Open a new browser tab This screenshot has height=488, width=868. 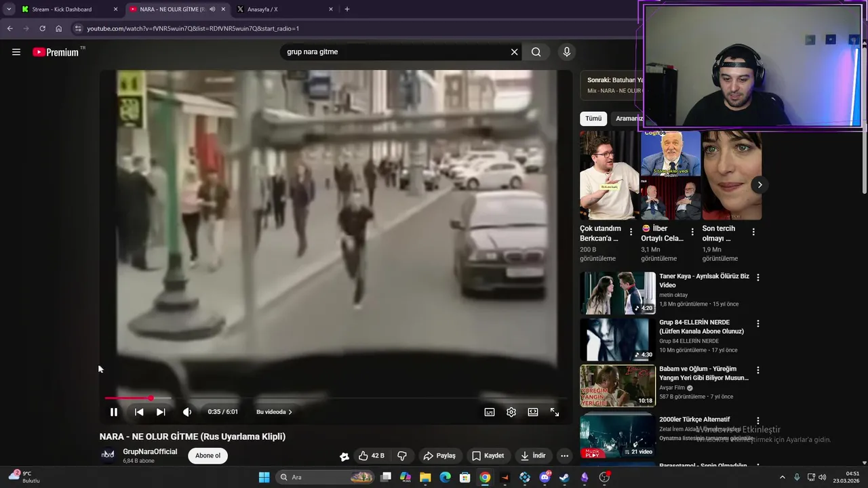pos(347,9)
